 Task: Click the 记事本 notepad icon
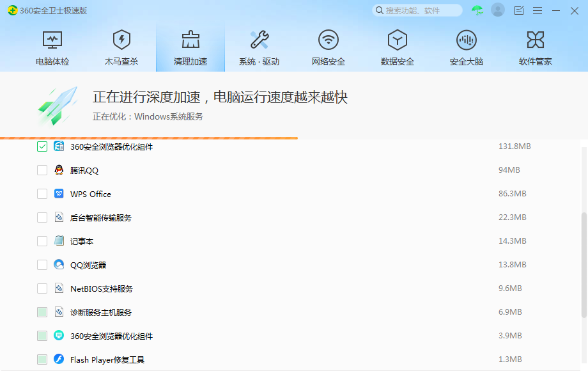coord(59,241)
